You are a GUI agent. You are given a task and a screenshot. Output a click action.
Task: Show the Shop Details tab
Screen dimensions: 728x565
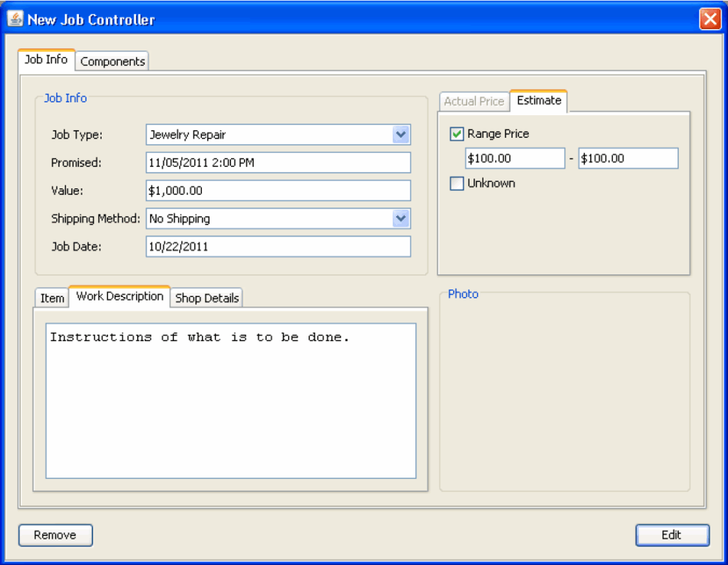pyautogui.click(x=207, y=298)
